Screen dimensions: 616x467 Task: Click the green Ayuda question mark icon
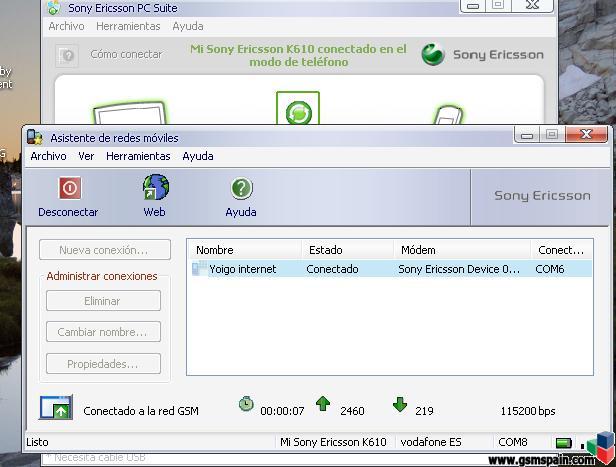tap(241, 188)
